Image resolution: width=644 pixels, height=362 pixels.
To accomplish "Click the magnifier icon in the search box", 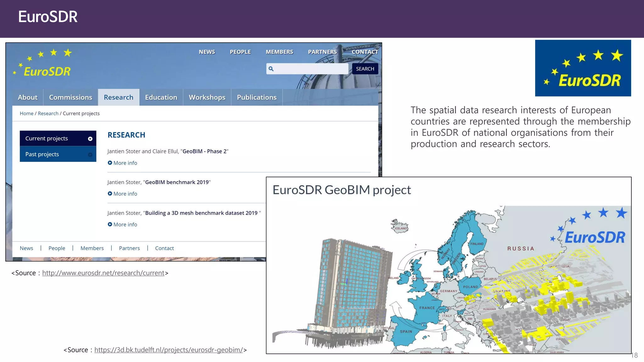I will tap(271, 69).
